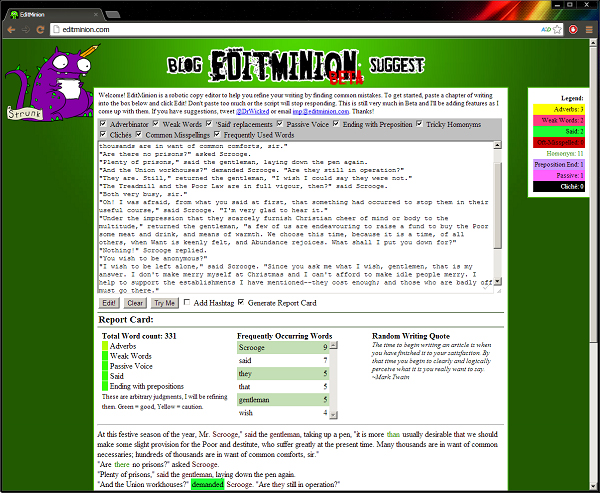Click the frequent words list down arrow

(x=333, y=415)
